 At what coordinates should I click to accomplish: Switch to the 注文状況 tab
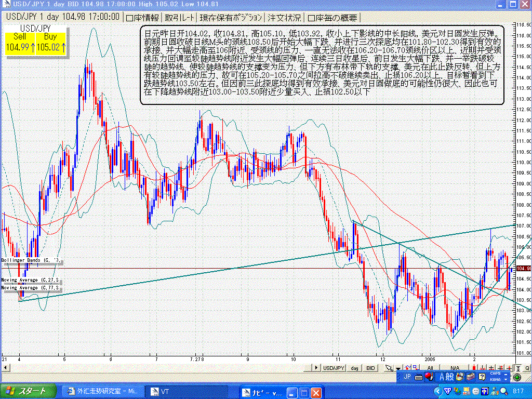(x=284, y=17)
